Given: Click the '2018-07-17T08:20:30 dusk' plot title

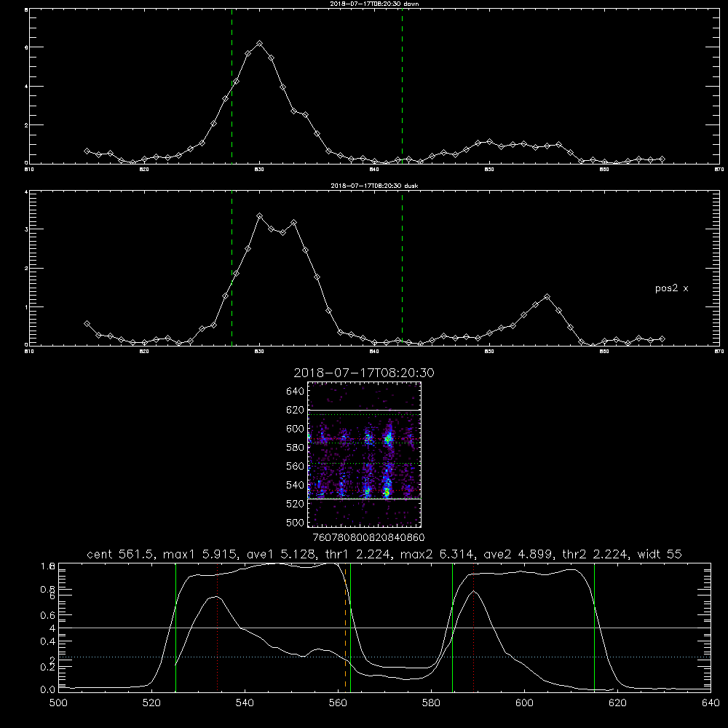Looking at the screenshot, I should (x=374, y=186).
